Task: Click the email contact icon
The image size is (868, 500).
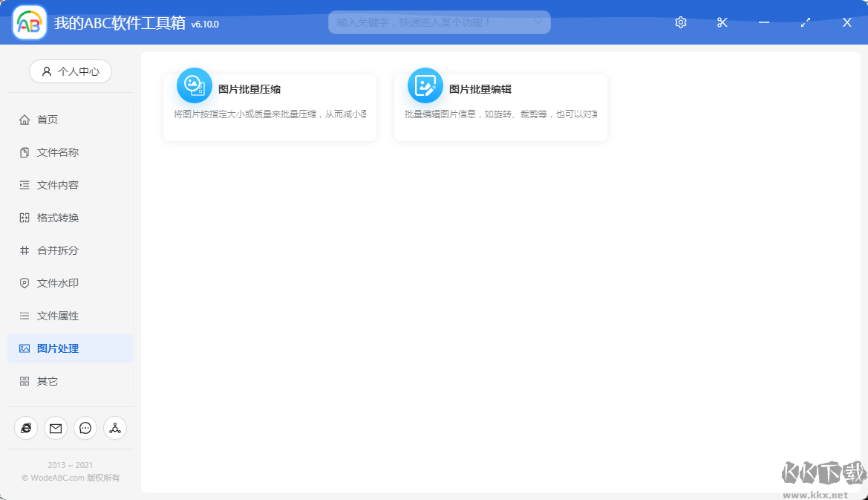Action: coord(55,428)
